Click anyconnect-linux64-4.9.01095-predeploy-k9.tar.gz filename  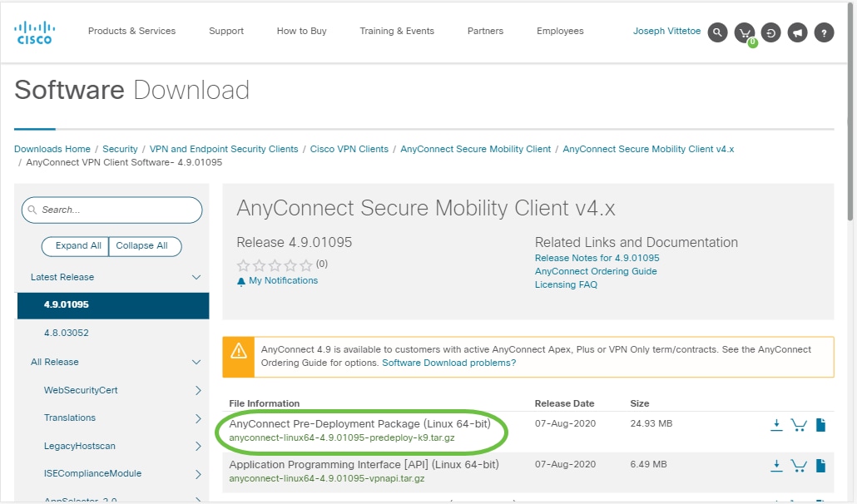pyautogui.click(x=342, y=438)
